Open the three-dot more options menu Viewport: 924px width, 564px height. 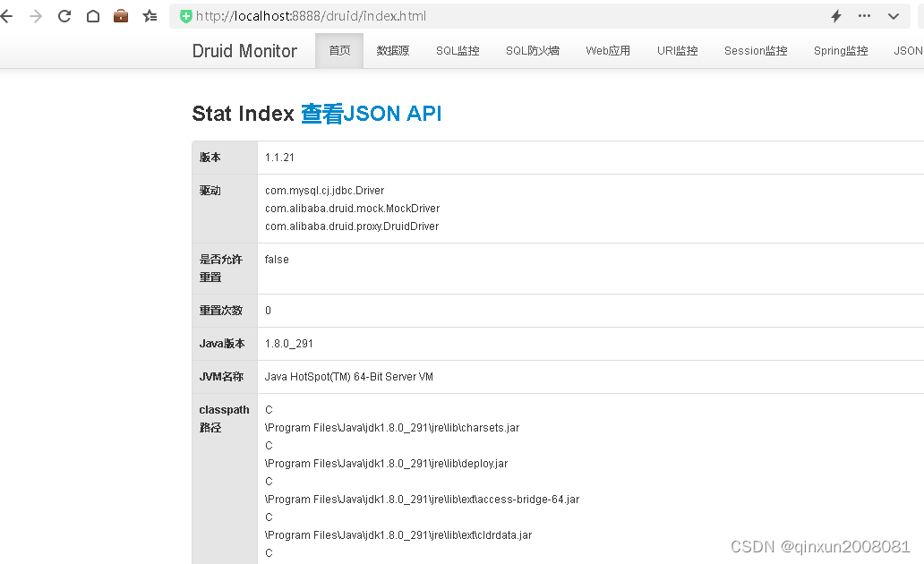tap(865, 16)
